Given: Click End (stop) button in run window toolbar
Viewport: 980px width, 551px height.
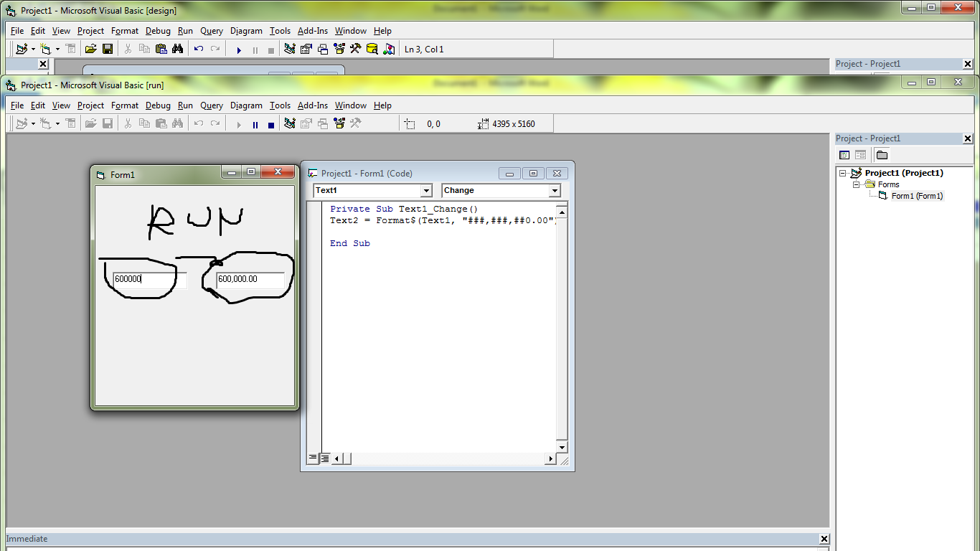Looking at the screenshot, I should pos(270,124).
